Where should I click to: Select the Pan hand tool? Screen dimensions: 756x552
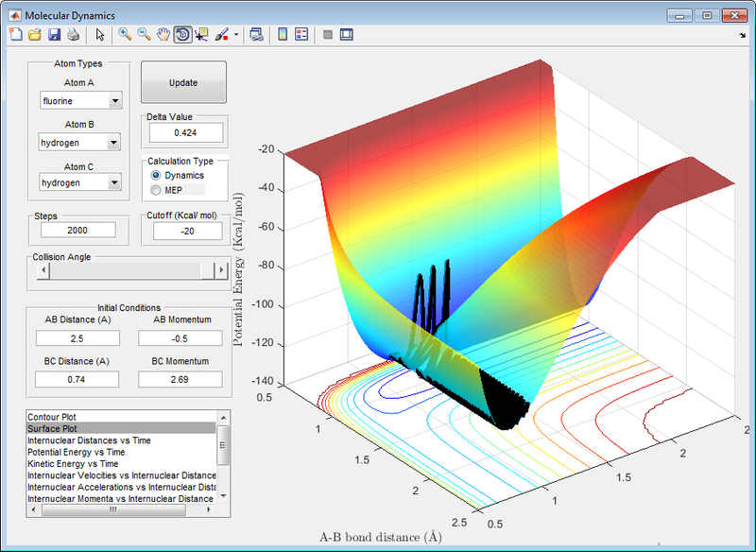pyautogui.click(x=163, y=35)
